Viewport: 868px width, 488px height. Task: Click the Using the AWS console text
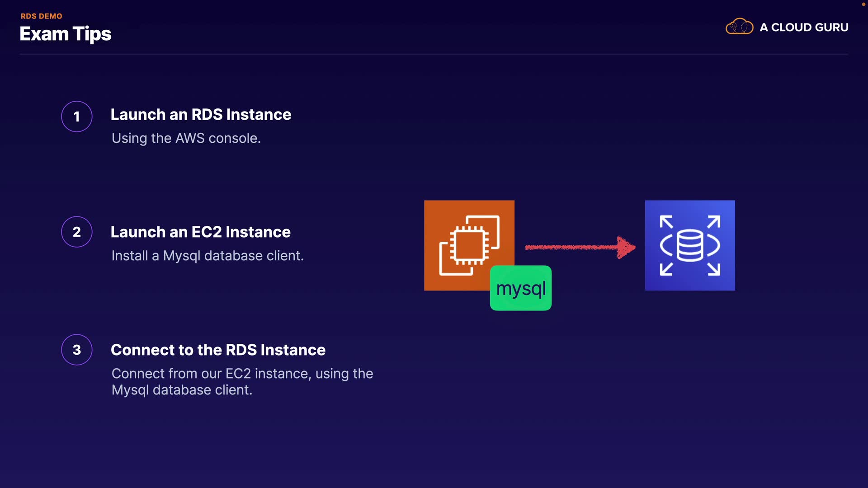(x=186, y=138)
